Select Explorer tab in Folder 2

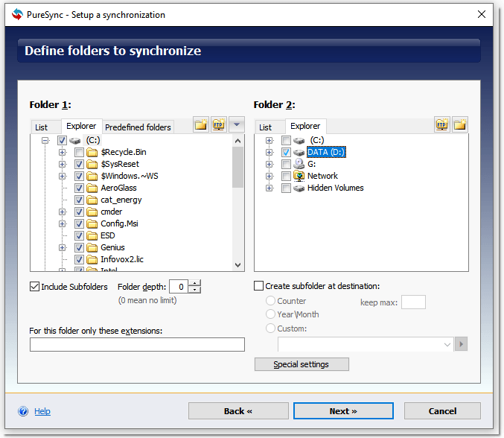[305, 126]
